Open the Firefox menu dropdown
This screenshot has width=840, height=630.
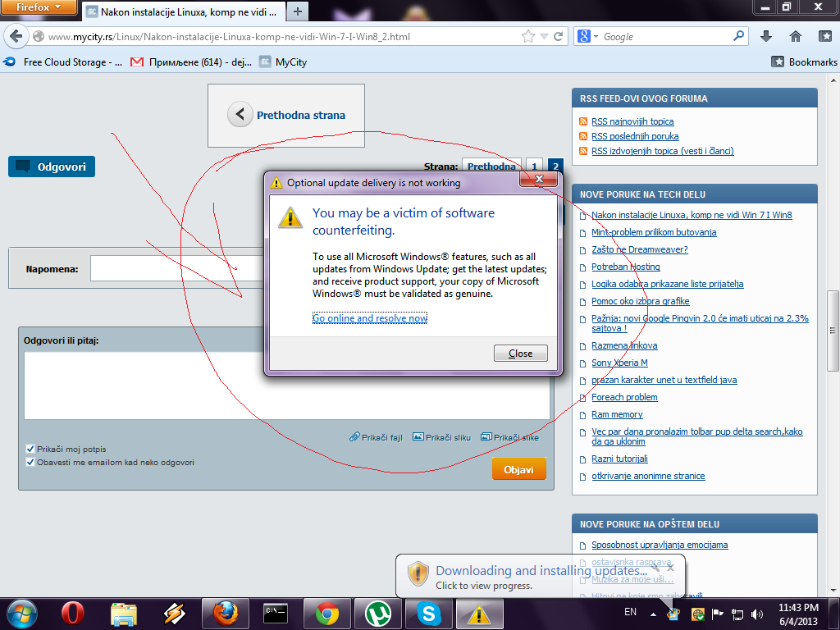click(39, 7)
